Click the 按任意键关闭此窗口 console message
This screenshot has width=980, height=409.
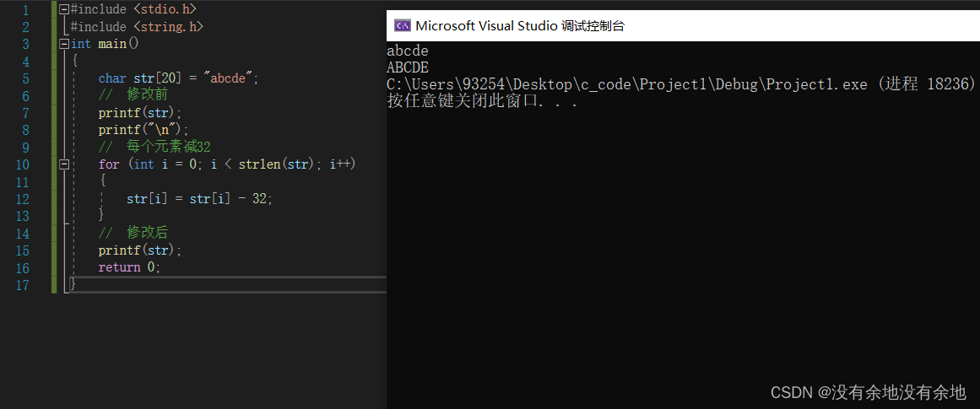pyautogui.click(x=482, y=101)
